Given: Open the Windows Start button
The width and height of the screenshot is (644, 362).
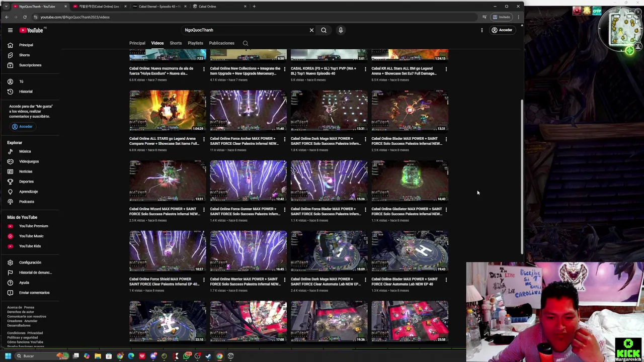Looking at the screenshot, I should [x=8, y=356].
